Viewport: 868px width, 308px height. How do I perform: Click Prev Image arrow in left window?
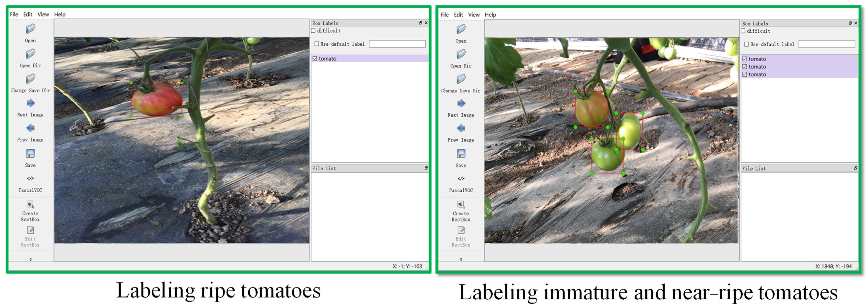(30, 128)
